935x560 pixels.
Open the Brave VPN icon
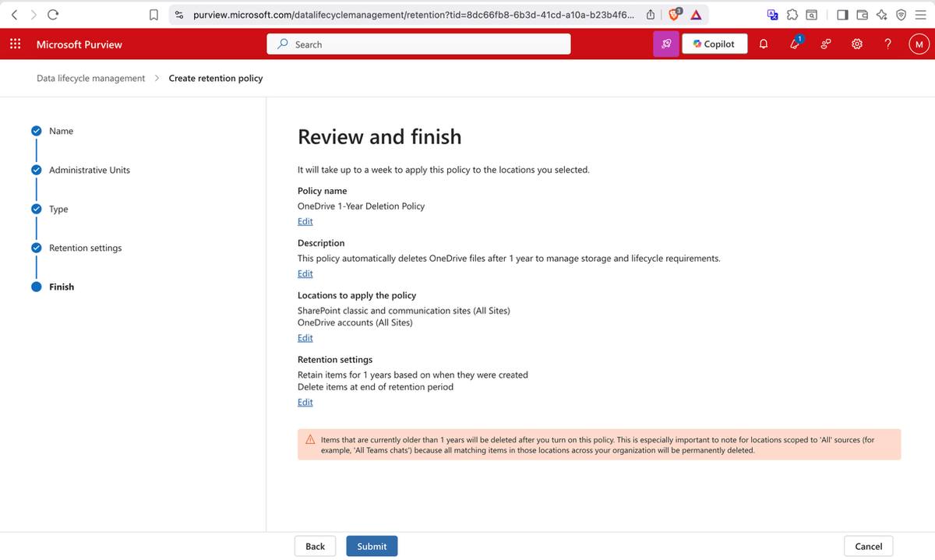pyautogui.click(x=901, y=14)
